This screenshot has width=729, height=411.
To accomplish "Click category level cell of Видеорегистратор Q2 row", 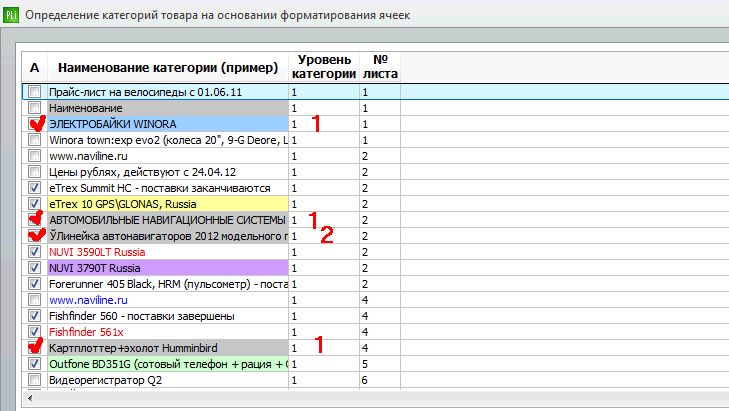I will [x=324, y=380].
